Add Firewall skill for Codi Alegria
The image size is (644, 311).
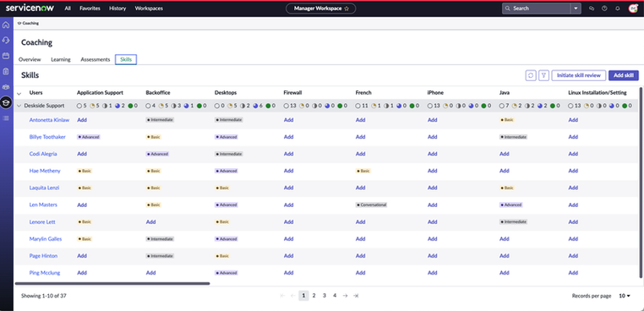(x=288, y=154)
